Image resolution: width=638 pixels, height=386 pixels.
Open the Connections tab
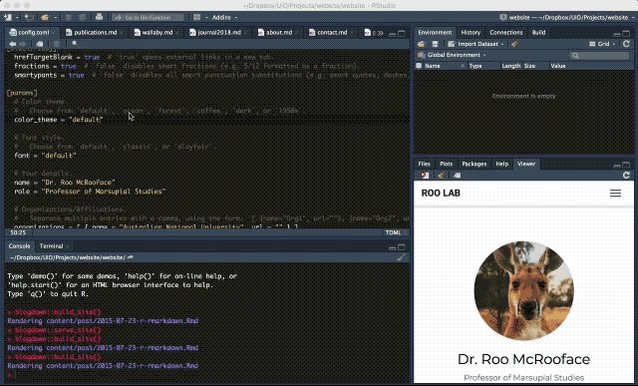[506, 33]
